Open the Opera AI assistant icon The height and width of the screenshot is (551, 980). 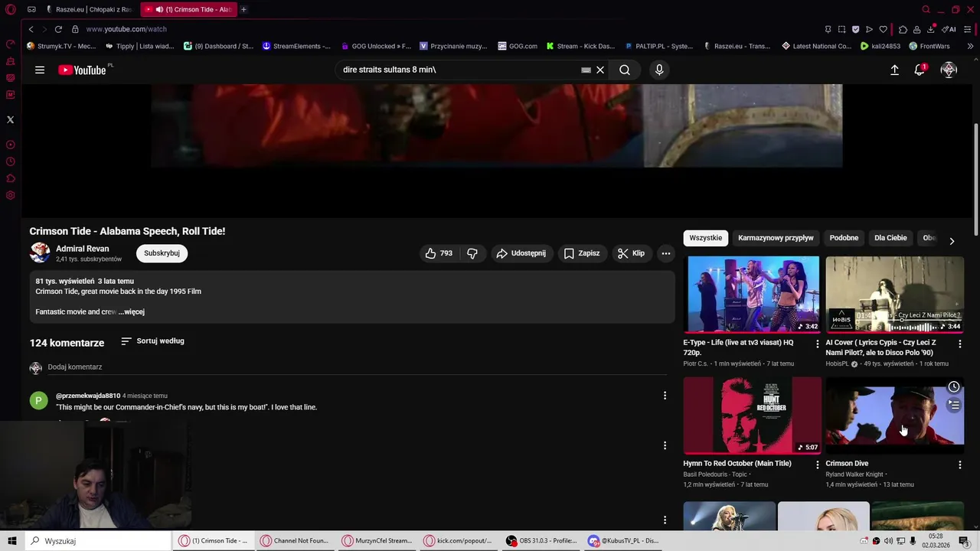pyautogui.click(x=949, y=29)
